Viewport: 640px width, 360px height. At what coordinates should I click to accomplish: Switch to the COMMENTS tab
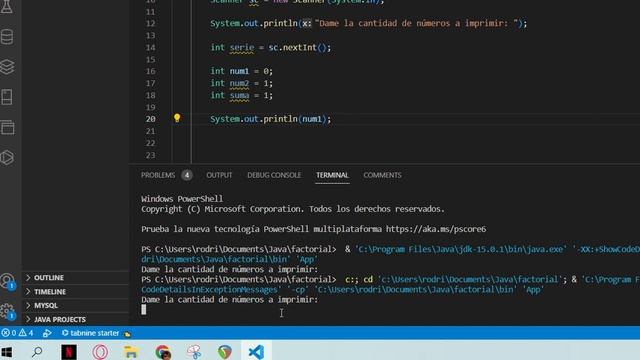point(382,175)
